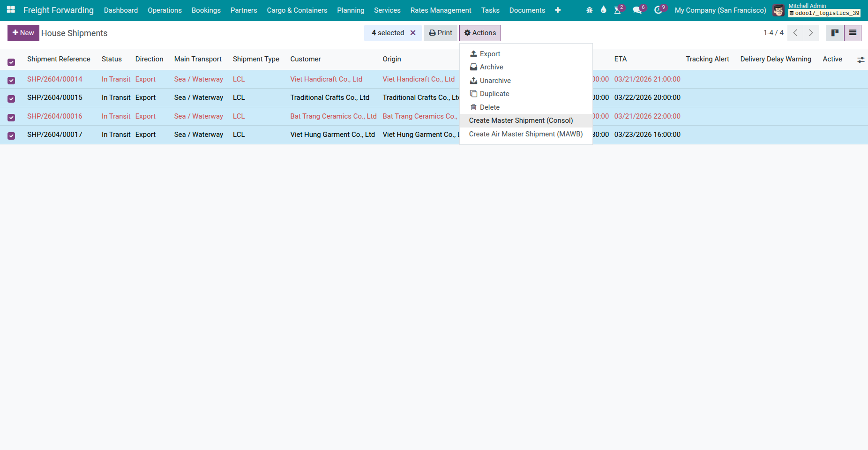The width and height of the screenshot is (868, 450).
Task: Select Create Air Master Shipment (MAWB)
Action: pyautogui.click(x=525, y=134)
